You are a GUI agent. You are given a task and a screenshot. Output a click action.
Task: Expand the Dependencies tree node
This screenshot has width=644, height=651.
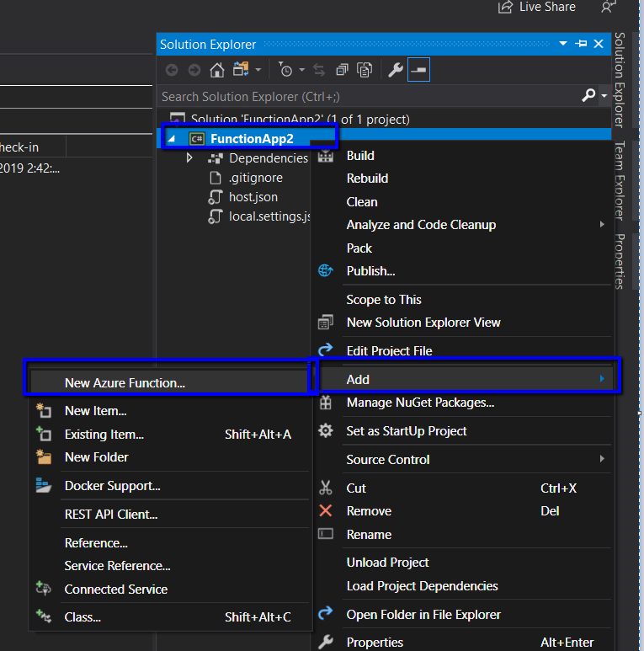coord(190,158)
